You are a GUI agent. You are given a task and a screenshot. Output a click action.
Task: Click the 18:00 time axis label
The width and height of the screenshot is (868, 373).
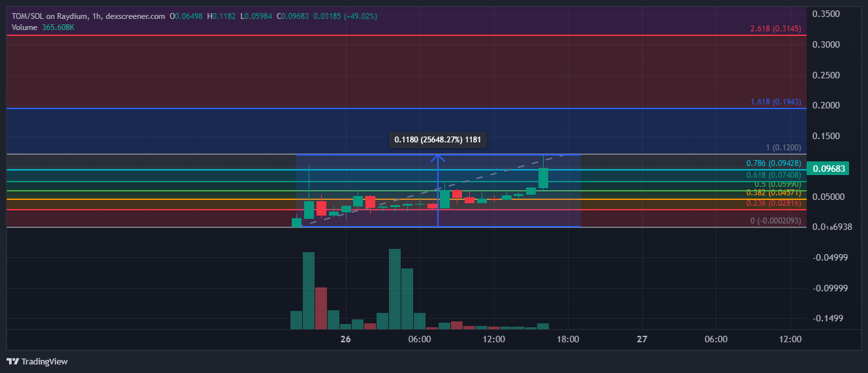pyautogui.click(x=568, y=339)
